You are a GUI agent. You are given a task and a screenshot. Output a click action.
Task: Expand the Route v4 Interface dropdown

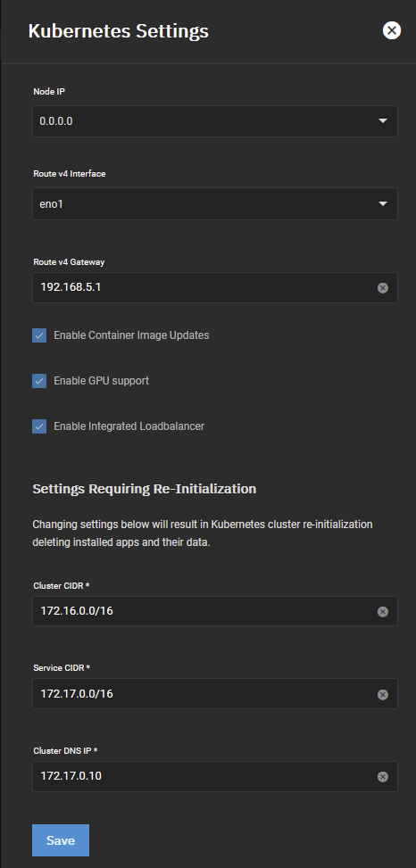tap(215, 203)
